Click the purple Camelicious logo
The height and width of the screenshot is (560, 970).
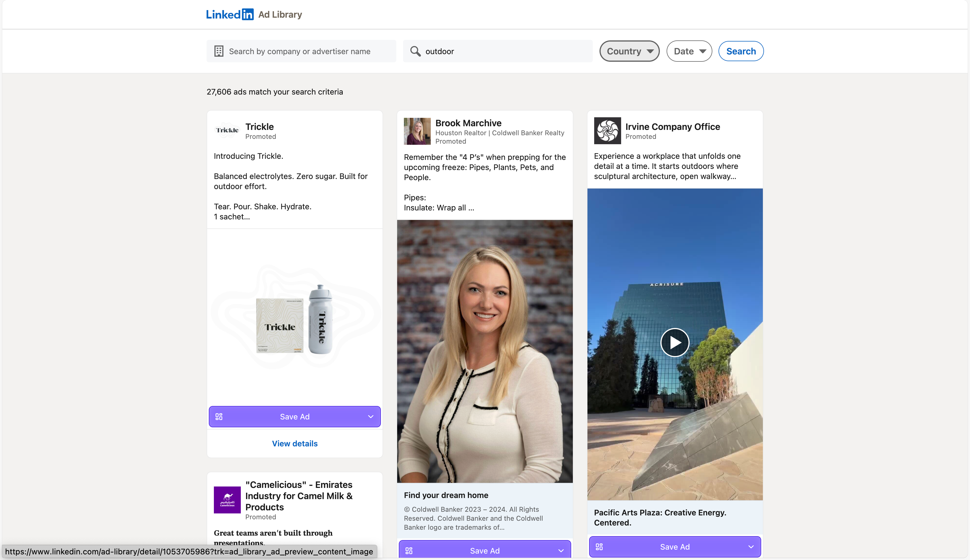click(x=227, y=500)
